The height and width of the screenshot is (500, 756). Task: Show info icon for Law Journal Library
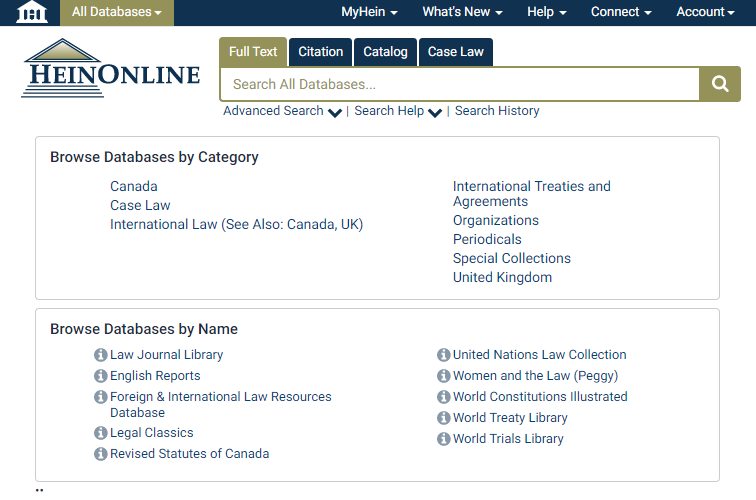click(x=100, y=355)
